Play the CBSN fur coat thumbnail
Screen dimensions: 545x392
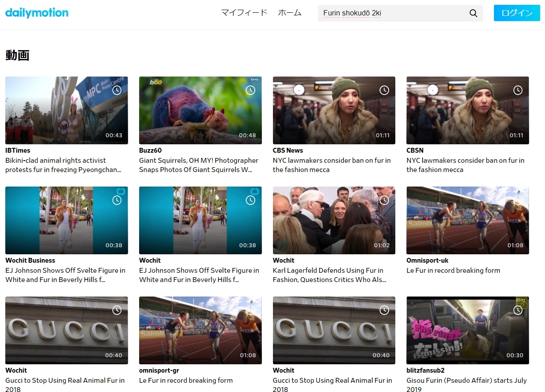pos(468,110)
